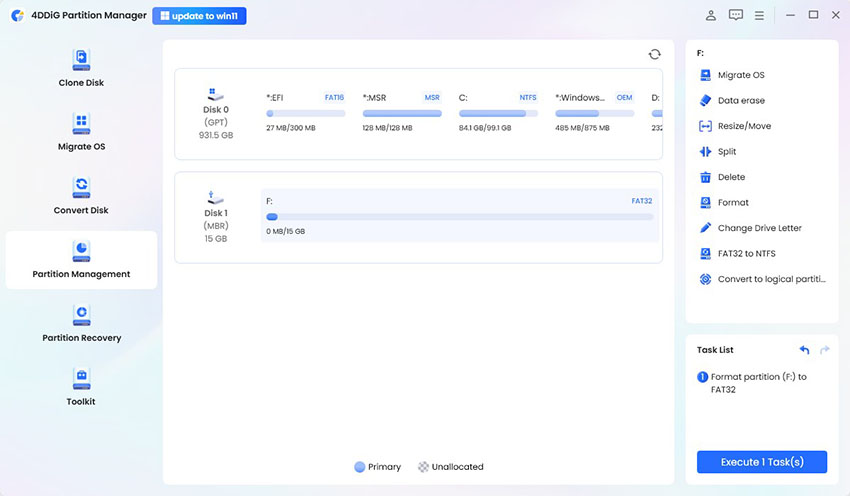This screenshot has width=850, height=496.
Task: Click the refresh disk list icon
Action: [x=654, y=55]
